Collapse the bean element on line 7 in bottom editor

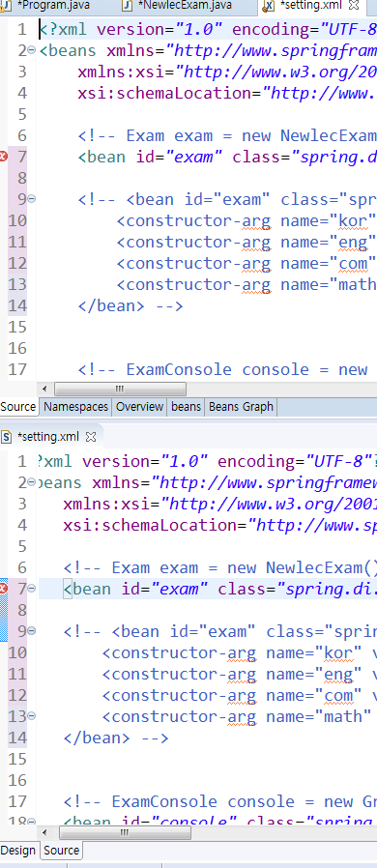(x=32, y=589)
